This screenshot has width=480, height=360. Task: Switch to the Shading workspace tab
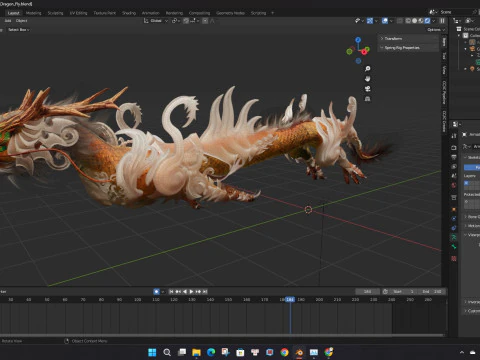[129, 13]
